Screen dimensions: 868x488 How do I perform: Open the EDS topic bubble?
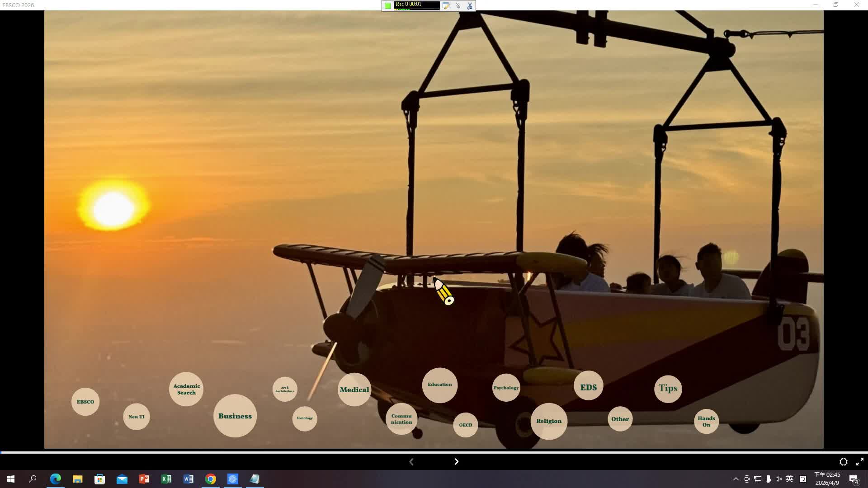click(588, 387)
